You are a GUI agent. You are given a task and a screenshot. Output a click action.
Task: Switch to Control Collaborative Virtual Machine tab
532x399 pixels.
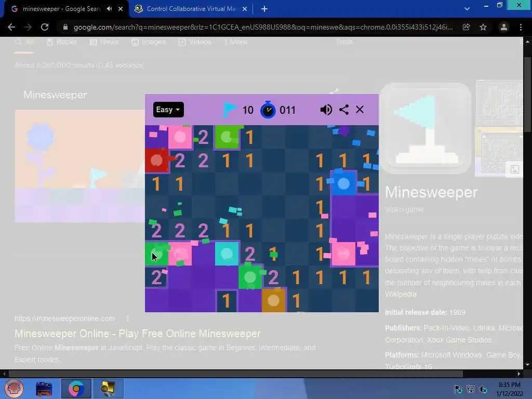click(x=191, y=9)
